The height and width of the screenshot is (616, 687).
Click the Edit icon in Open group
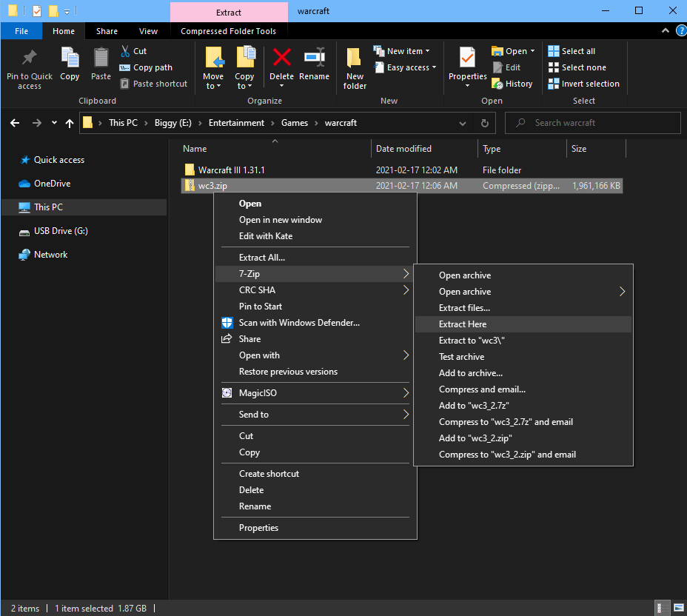click(497, 67)
